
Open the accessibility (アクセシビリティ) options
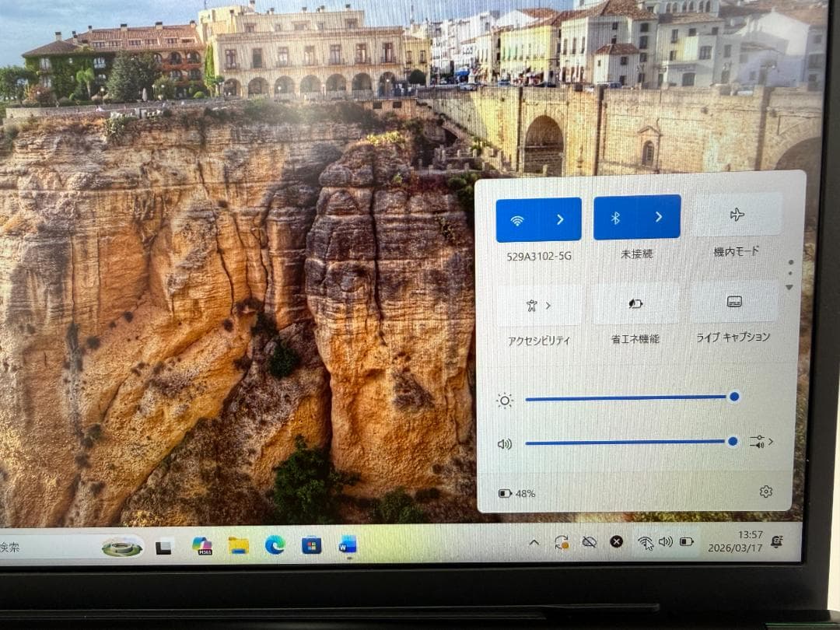[538, 306]
